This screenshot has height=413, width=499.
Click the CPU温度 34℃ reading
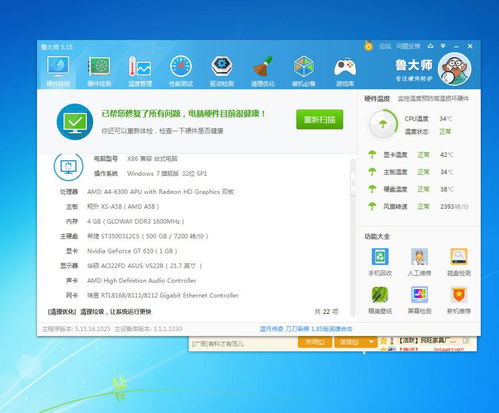[x=446, y=119]
